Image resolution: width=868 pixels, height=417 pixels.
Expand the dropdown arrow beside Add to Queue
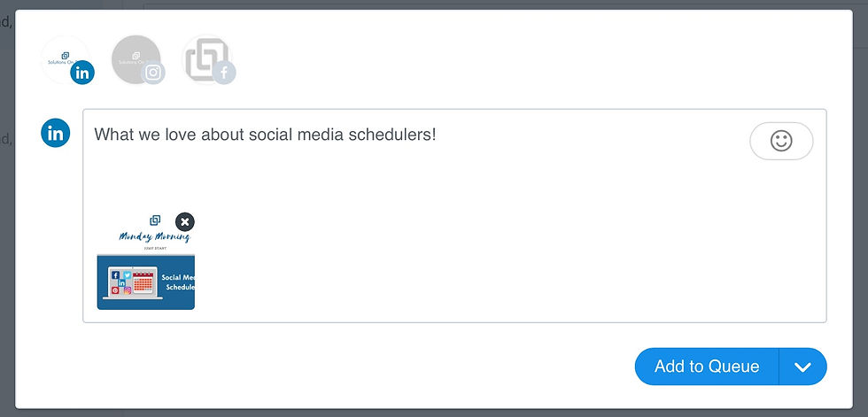click(802, 367)
